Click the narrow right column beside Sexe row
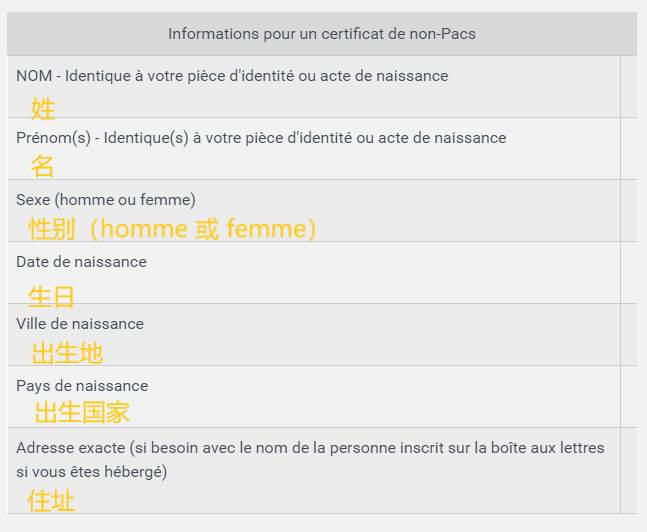The image size is (647, 532). coord(628,210)
